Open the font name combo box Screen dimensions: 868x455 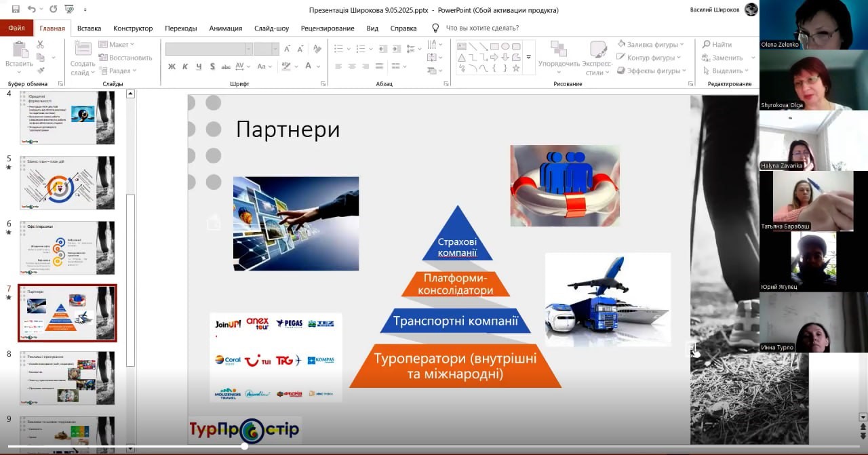click(209, 49)
